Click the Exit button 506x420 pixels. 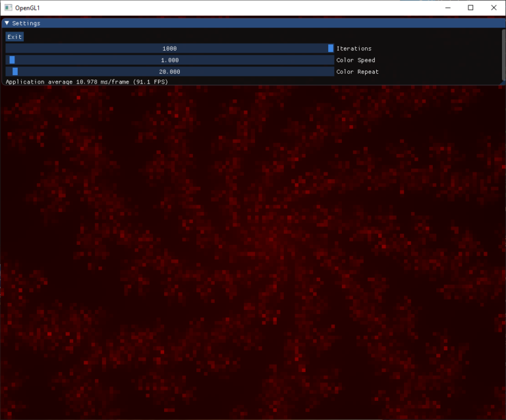[x=14, y=37]
